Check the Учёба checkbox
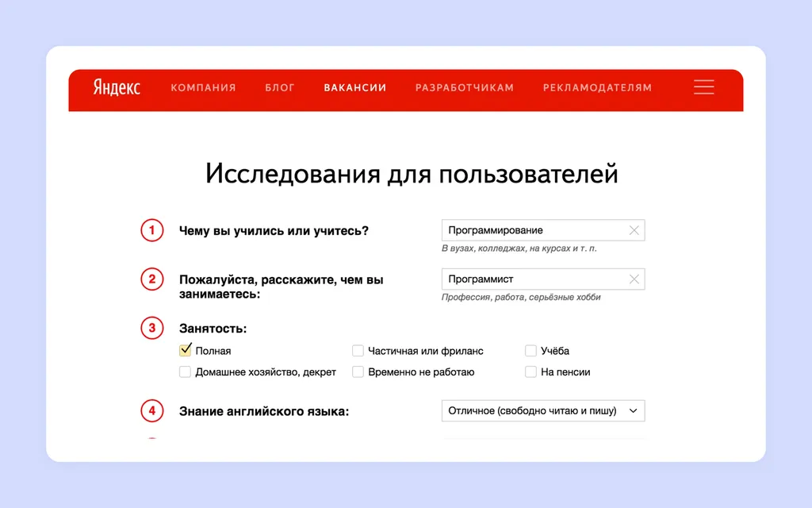812x508 pixels. click(x=530, y=351)
